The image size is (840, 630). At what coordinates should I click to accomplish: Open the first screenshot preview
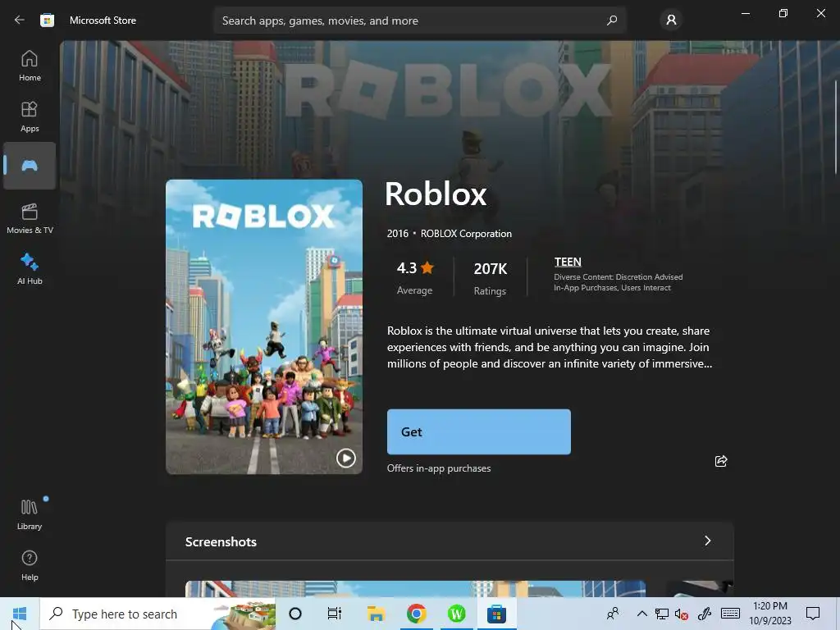pos(415,589)
